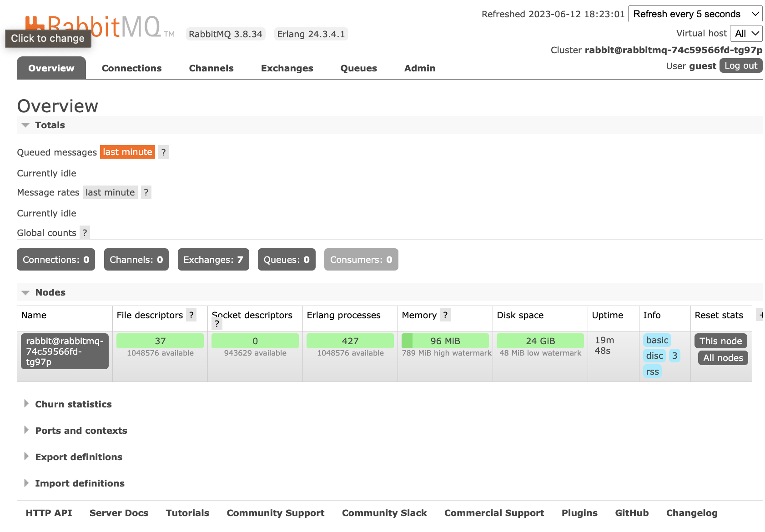
Task: Click the Erlang 24.3.4.1 version label
Action: click(x=311, y=34)
